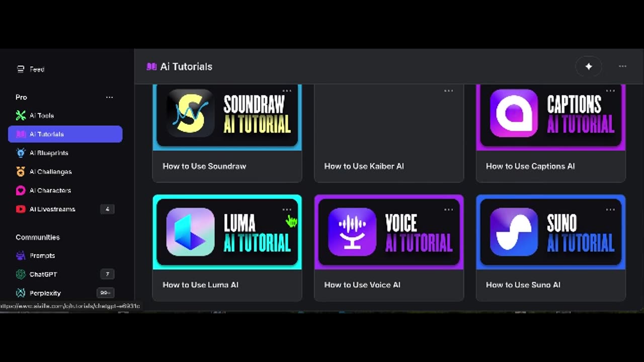The image size is (644, 362).
Task: Click the Captions app logo icon
Action: point(514,113)
